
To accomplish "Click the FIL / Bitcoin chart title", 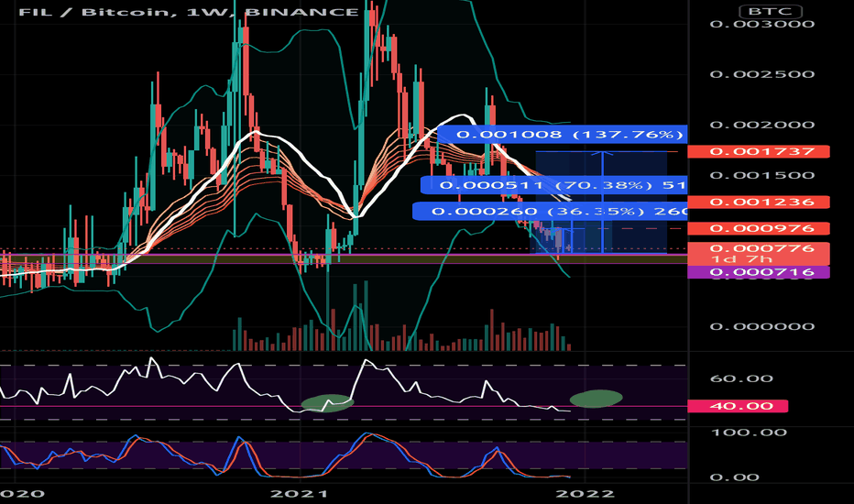I will pyautogui.click(x=189, y=11).
